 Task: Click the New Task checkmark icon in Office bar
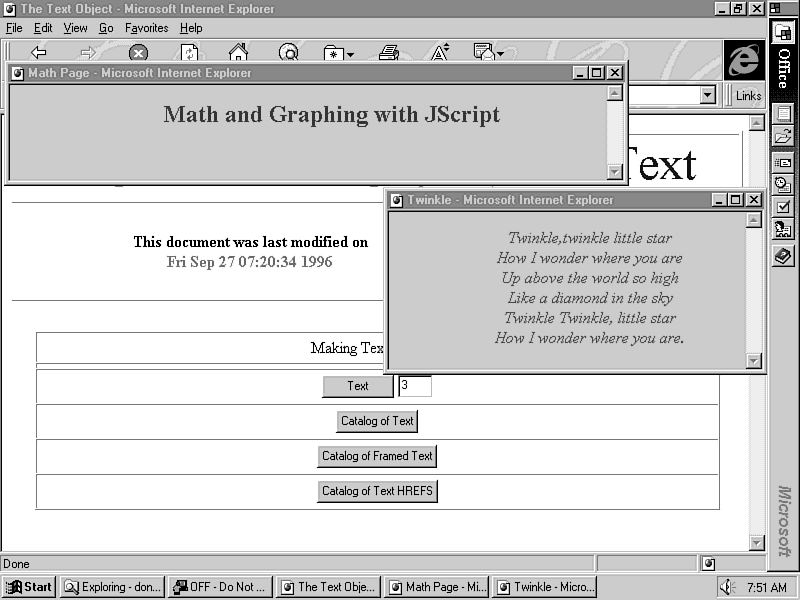tap(782, 207)
